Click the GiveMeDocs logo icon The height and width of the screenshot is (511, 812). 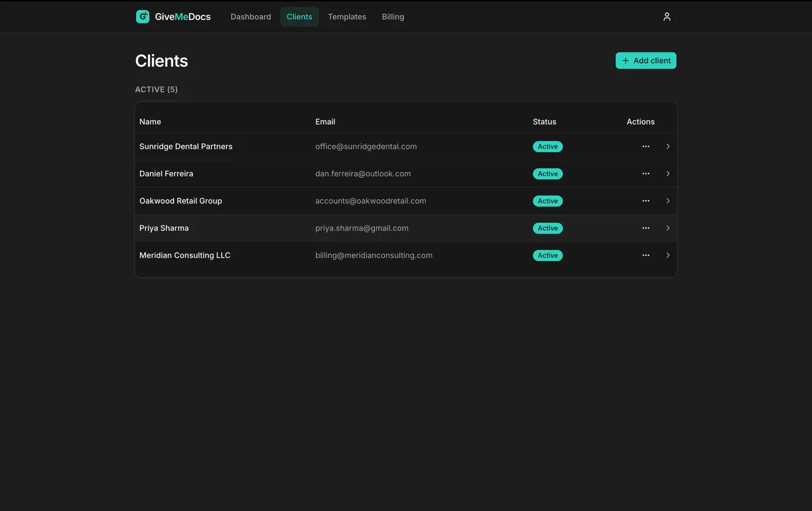(x=143, y=17)
